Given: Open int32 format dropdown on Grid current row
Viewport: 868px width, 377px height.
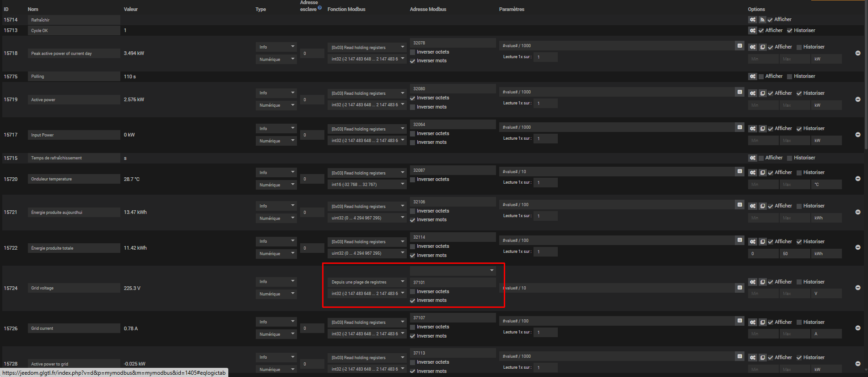Looking at the screenshot, I should click(367, 334).
